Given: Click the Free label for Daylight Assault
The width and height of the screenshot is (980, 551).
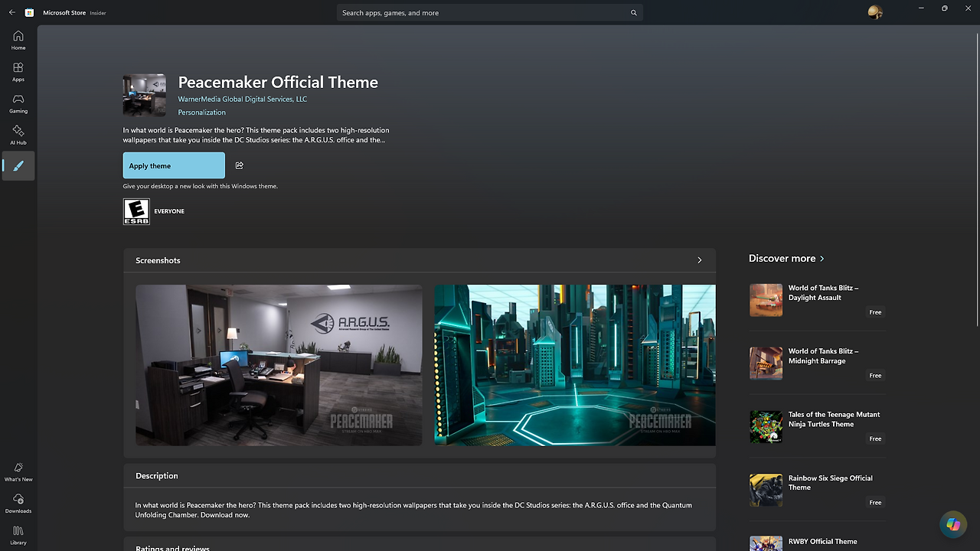Looking at the screenshot, I should [x=875, y=312].
